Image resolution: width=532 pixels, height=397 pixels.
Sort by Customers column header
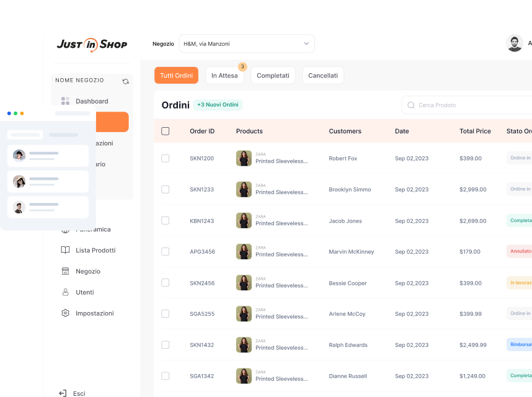pyautogui.click(x=345, y=131)
